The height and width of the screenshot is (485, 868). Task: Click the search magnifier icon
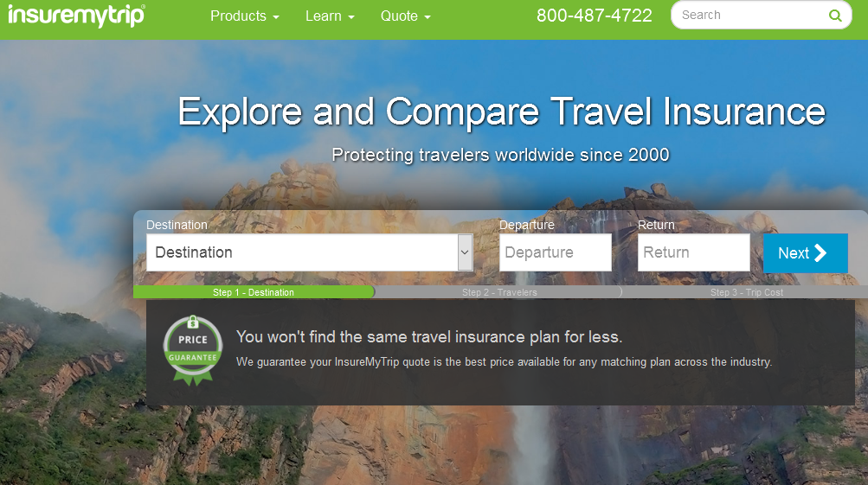tap(835, 16)
